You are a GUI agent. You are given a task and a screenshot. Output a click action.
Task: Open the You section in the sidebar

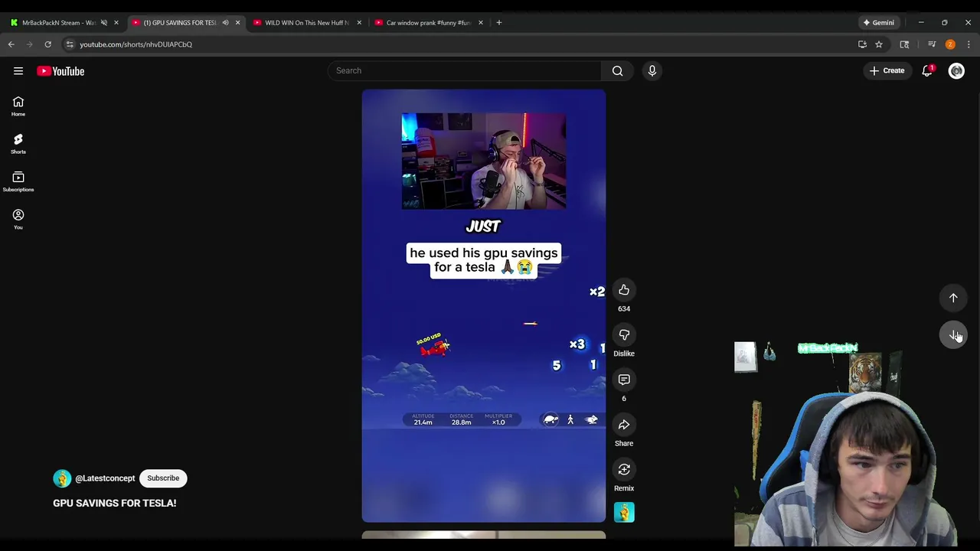(x=18, y=220)
